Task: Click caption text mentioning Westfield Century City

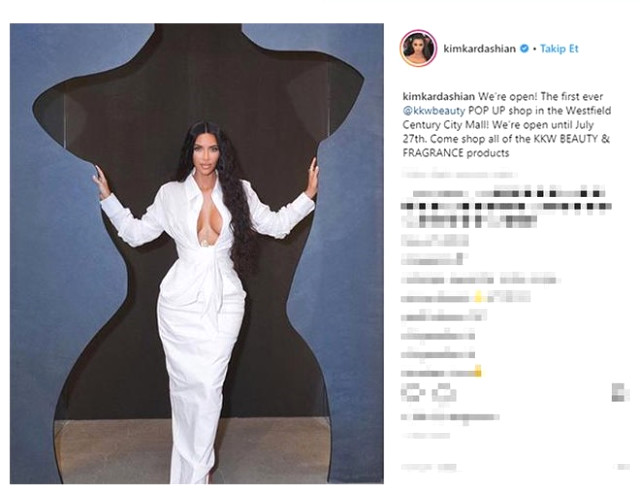Action: (x=507, y=118)
